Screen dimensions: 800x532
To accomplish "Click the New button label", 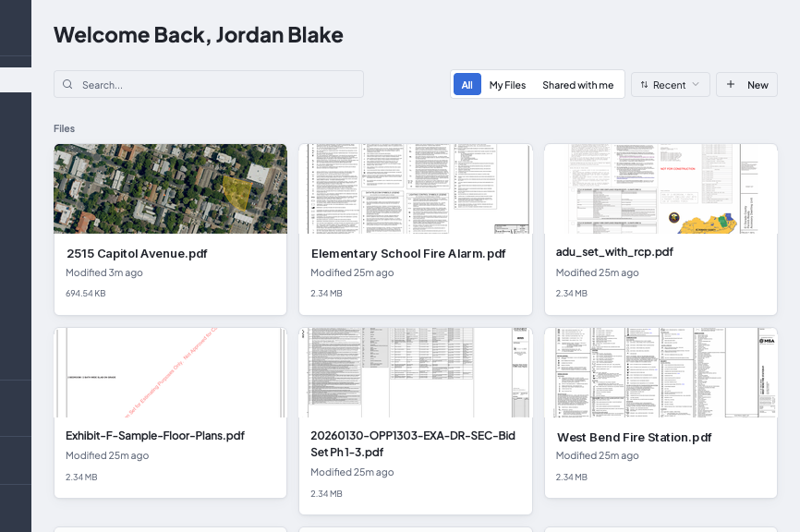I will (x=758, y=85).
